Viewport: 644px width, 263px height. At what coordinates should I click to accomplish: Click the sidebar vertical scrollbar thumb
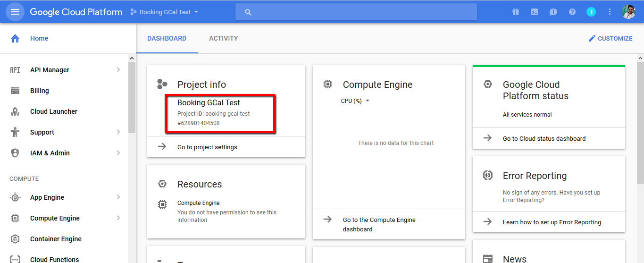[132, 97]
